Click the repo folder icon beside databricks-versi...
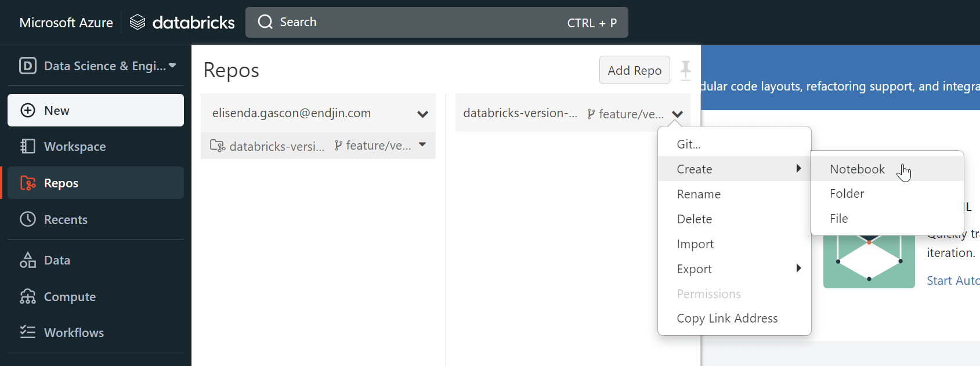Image resolution: width=980 pixels, height=366 pixels. (x=218, y=146)
